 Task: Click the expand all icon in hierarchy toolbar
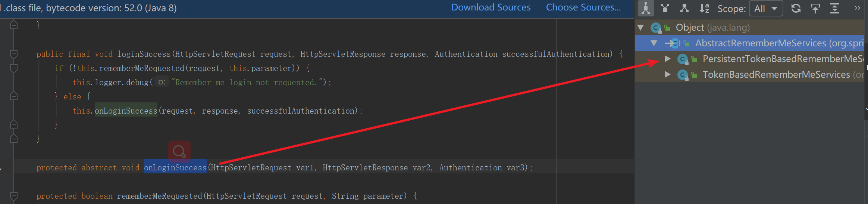coord(835,8)
